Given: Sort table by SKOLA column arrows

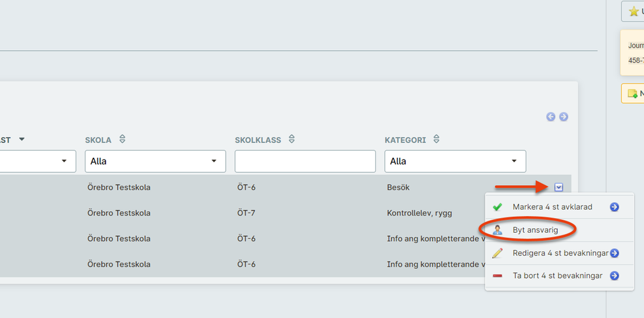Looking at the screenshot, I should 122,139.
